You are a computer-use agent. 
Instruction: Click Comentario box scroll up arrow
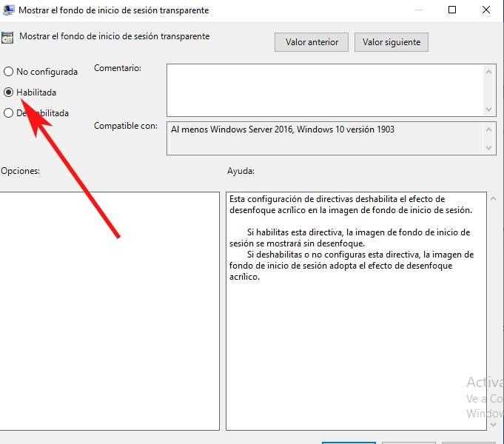pos(489,72)
